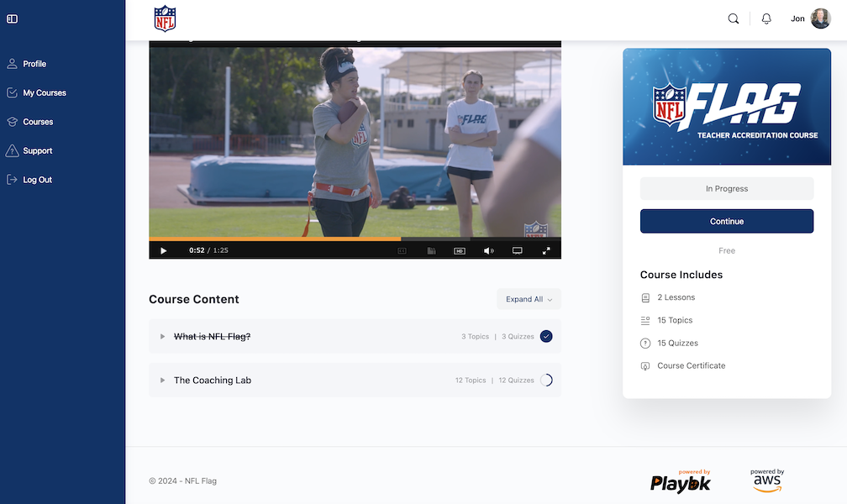Open the Support section
The image size is (847, 504).
click(37, 150)
